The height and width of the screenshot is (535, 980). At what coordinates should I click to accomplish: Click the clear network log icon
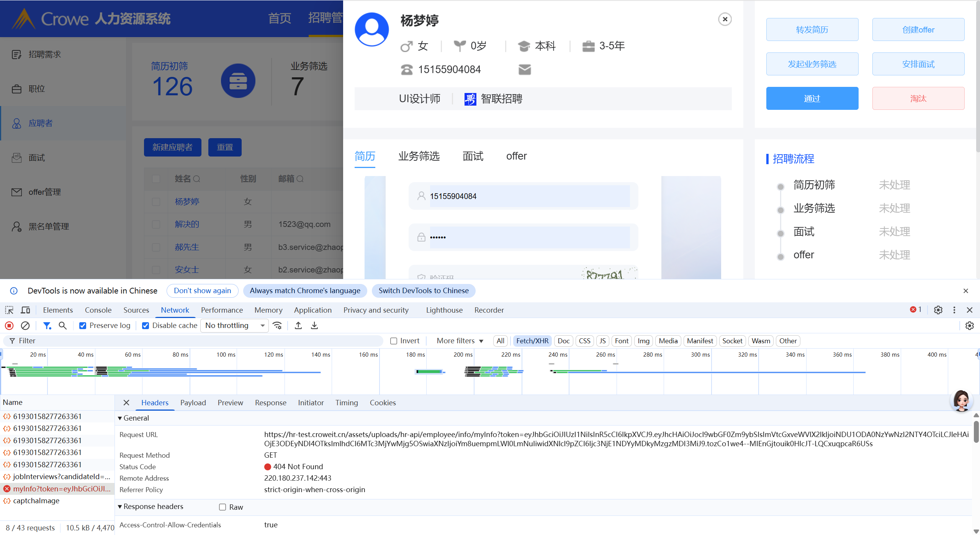coord(25,326)
